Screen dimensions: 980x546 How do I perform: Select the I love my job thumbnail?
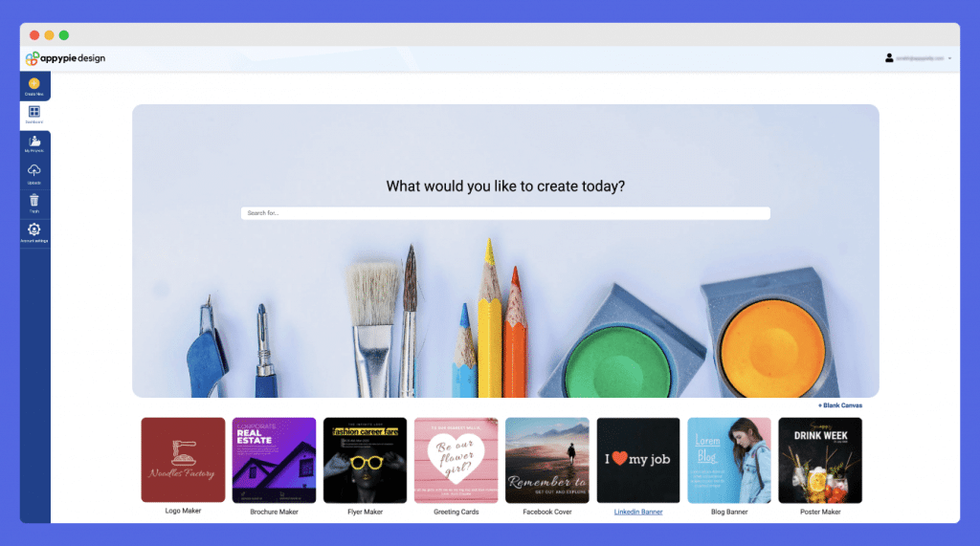638,460
